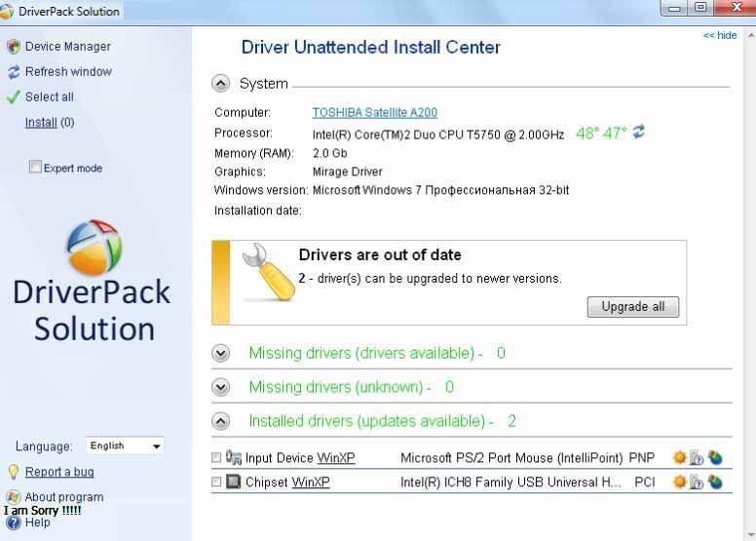This screenshot has height=541, width=756.
Task: Click the scrollbar down arrow at the bottom right
Action: pos(751,535)
